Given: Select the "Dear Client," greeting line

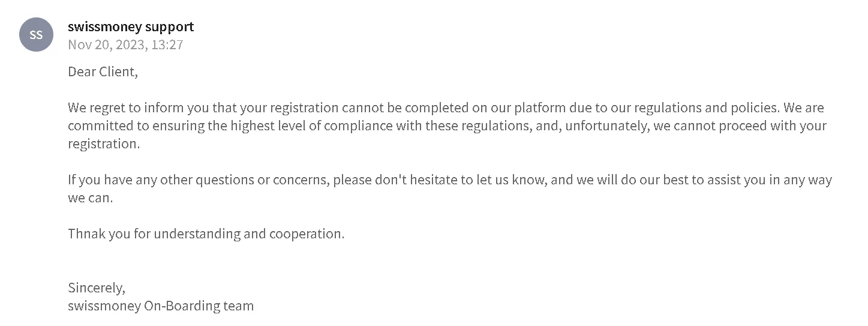Looking at the screenshot, I should tap(103, 72).
